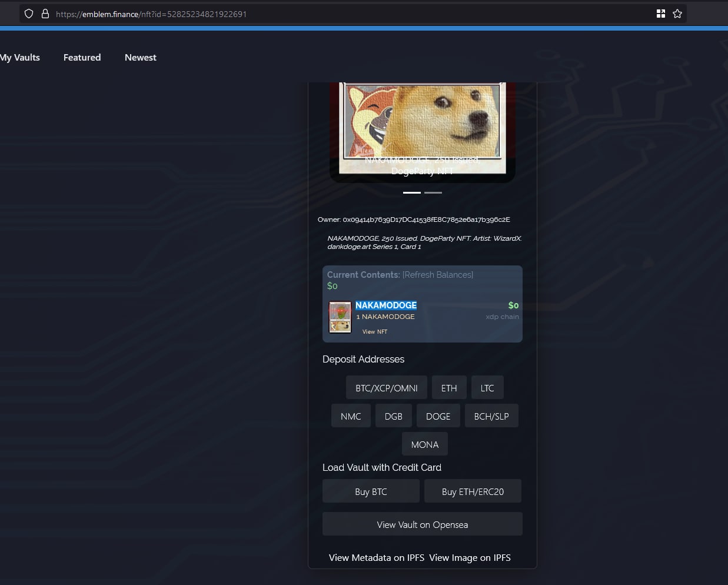Click the owner wallet address text
The width and height of the screenshot is (728, 585).
point(427,220)
